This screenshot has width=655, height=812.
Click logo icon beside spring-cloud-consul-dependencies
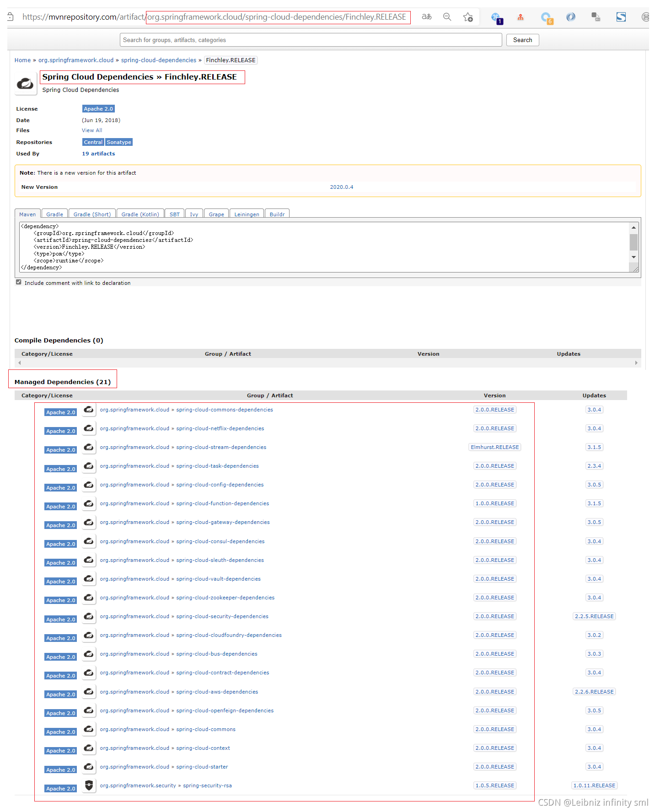point(89,541)
